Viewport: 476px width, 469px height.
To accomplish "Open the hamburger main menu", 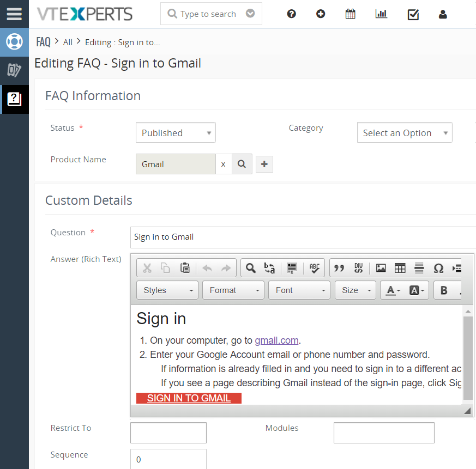I will 14,14.
